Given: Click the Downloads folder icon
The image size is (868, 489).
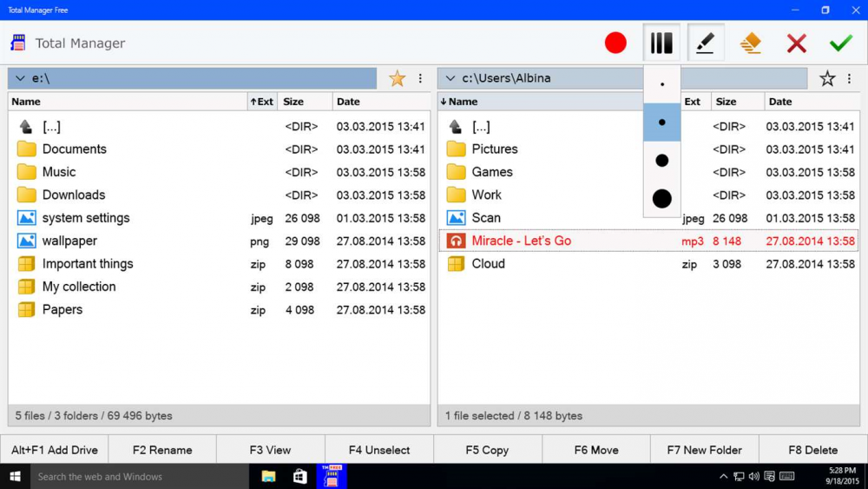Looking at the screenshot, I should pos(26,195).
